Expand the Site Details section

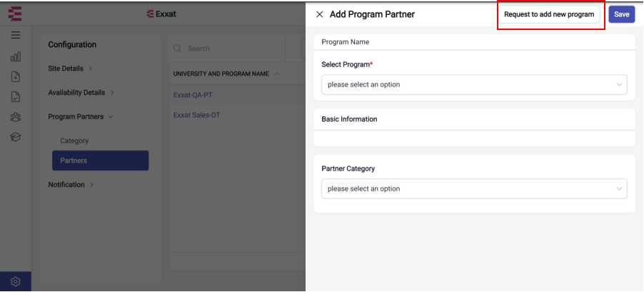(x=70, y=69)
